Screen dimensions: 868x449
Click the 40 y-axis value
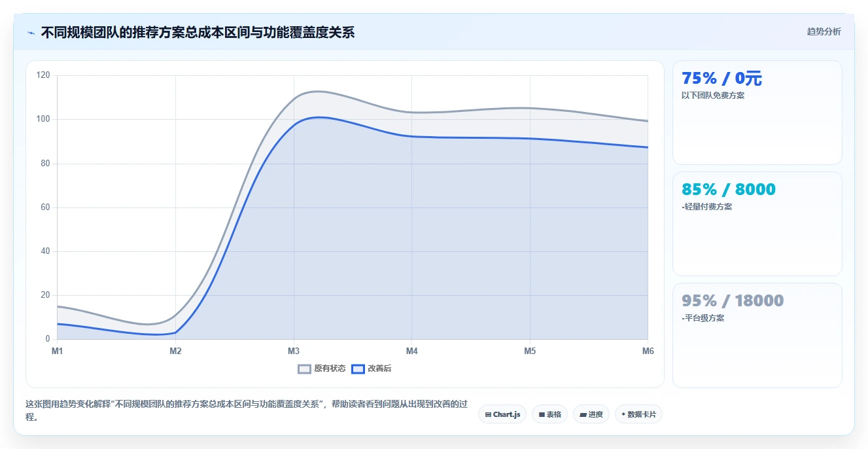point(45,251)
